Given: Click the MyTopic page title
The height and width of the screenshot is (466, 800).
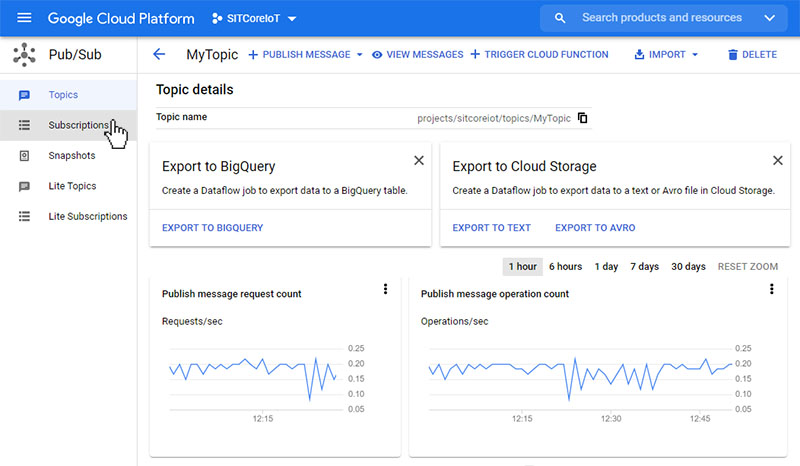Looking at the screenshot, I should click(x=212, y=55).
